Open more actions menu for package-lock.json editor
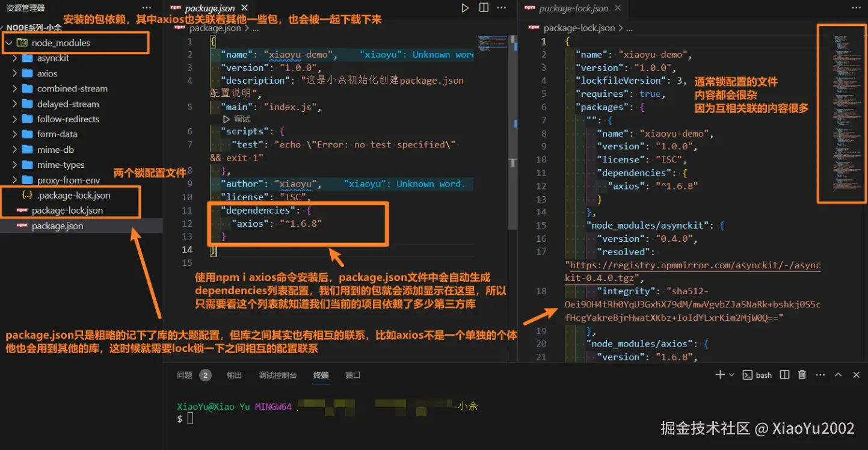868x450 pixels. 856,8
